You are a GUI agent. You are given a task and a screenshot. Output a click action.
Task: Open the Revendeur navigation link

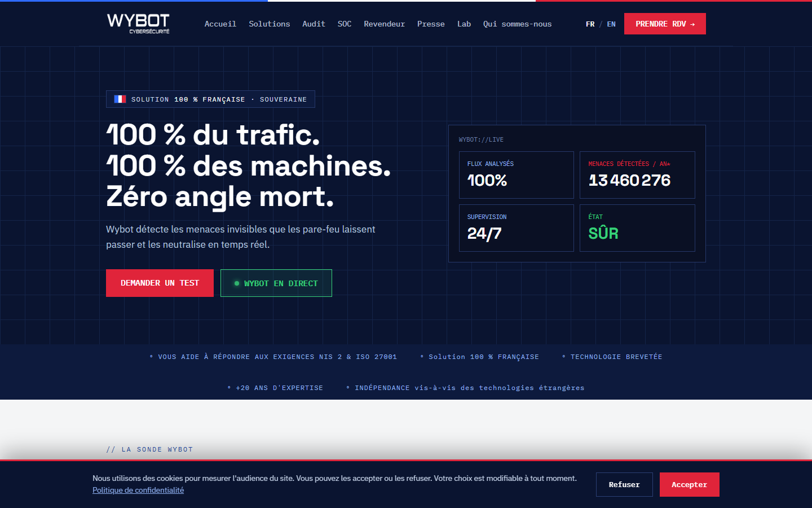[x=384, y=24]
